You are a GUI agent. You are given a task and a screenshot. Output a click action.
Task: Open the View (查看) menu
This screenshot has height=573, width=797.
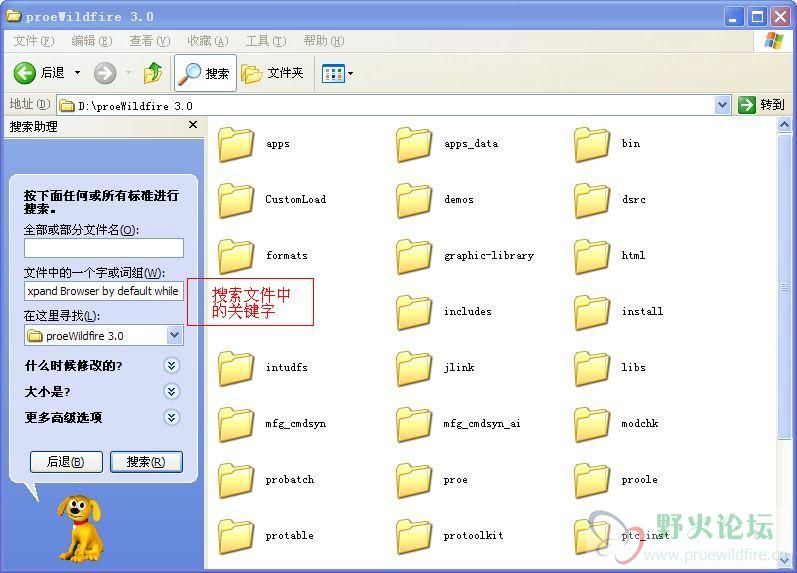click(x=149, y=41)
